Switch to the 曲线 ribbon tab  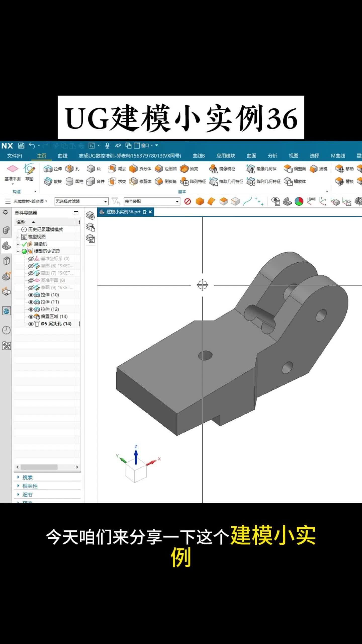pyautogui.click(x=63, y=156)
